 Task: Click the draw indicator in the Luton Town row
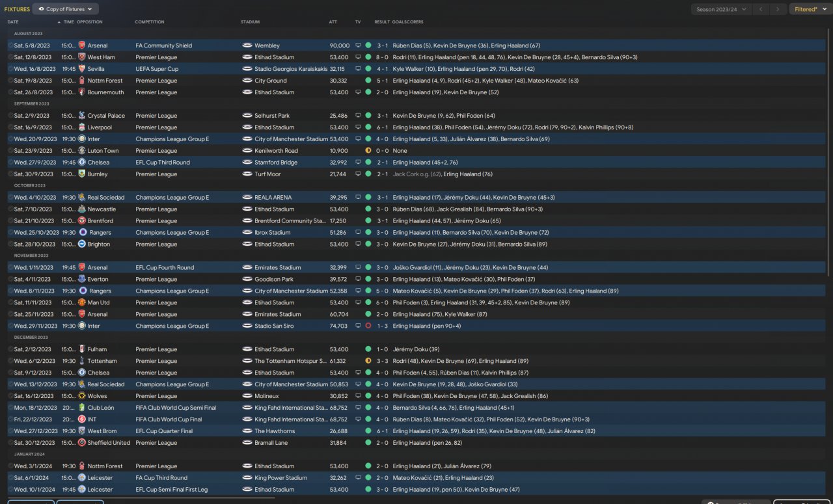pos(368,151)
